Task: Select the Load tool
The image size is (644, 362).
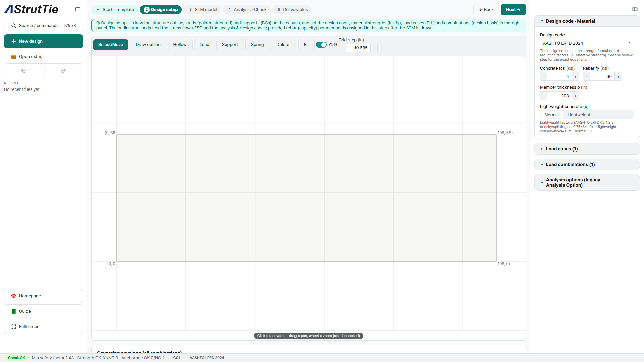Action: point(204,45)
